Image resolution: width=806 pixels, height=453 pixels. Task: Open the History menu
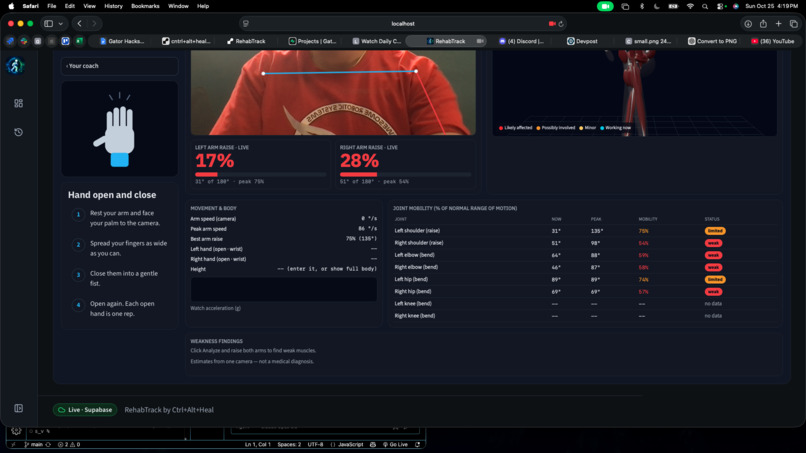pos(114,6)
